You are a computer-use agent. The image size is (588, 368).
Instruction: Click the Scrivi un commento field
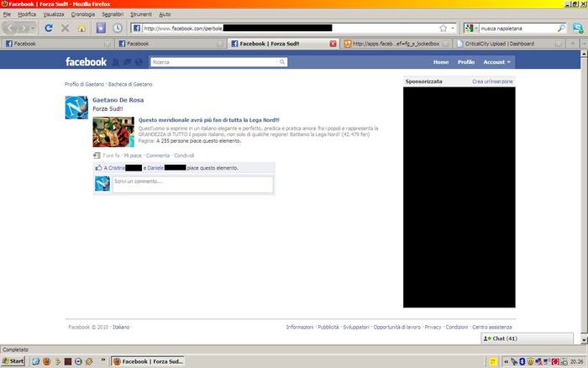point(192,184)
